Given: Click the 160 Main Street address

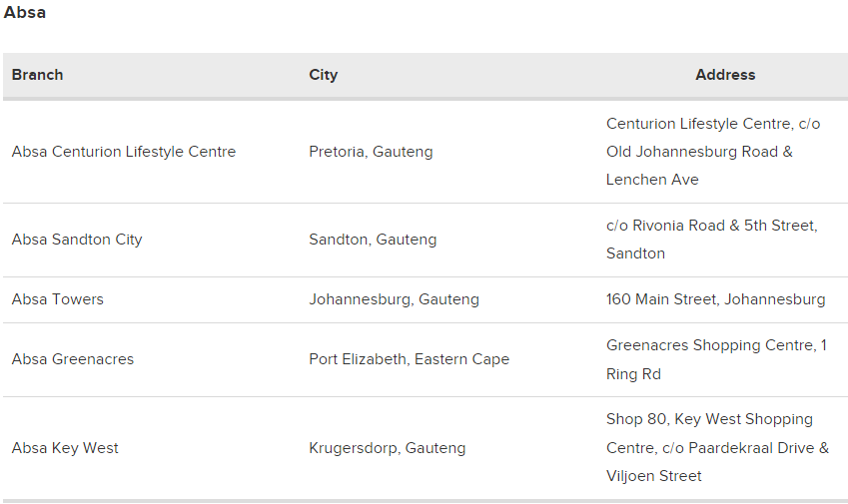Looking at the screenshot, I should coord(715,299).
